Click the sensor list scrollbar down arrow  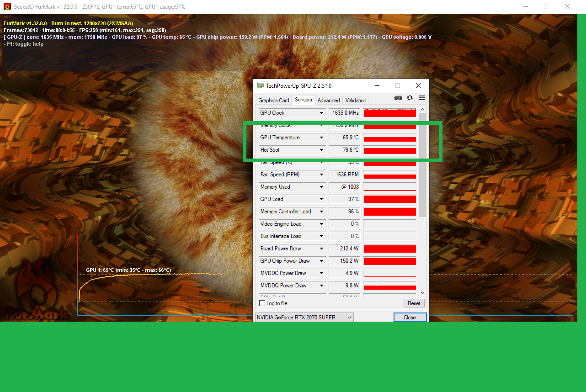pos(422,293)
